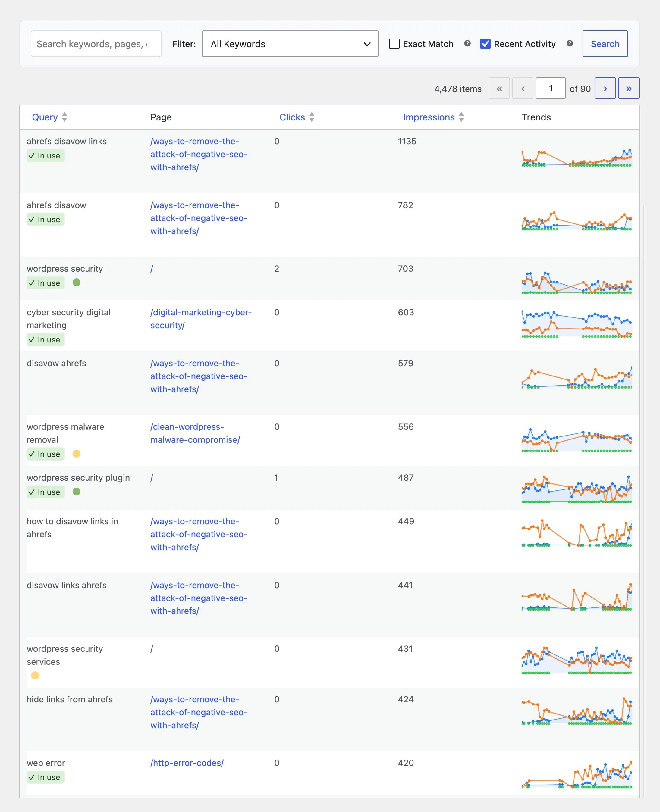Sort the table by Query column
Screen dimensions: 660x812
45,117
